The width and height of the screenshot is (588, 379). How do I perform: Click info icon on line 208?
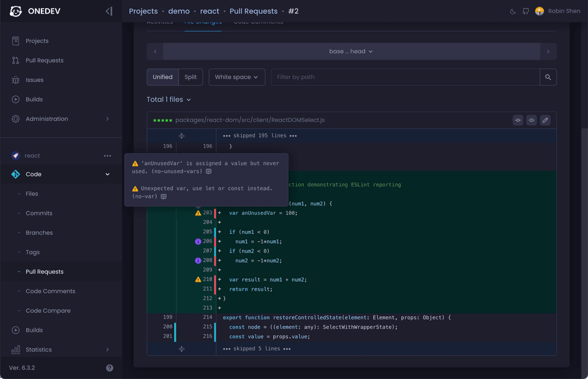tap(198, 260)
